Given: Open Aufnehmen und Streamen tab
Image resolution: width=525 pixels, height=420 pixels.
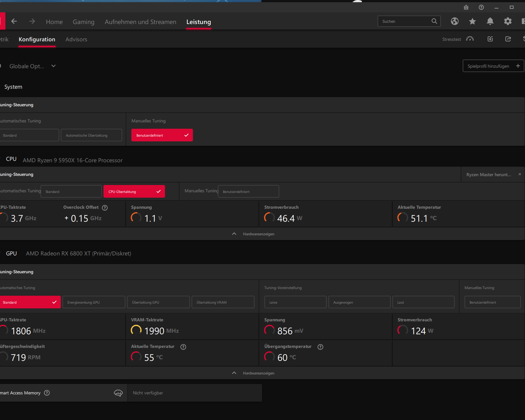Looking at the screenshot, I should click(141, 22).
